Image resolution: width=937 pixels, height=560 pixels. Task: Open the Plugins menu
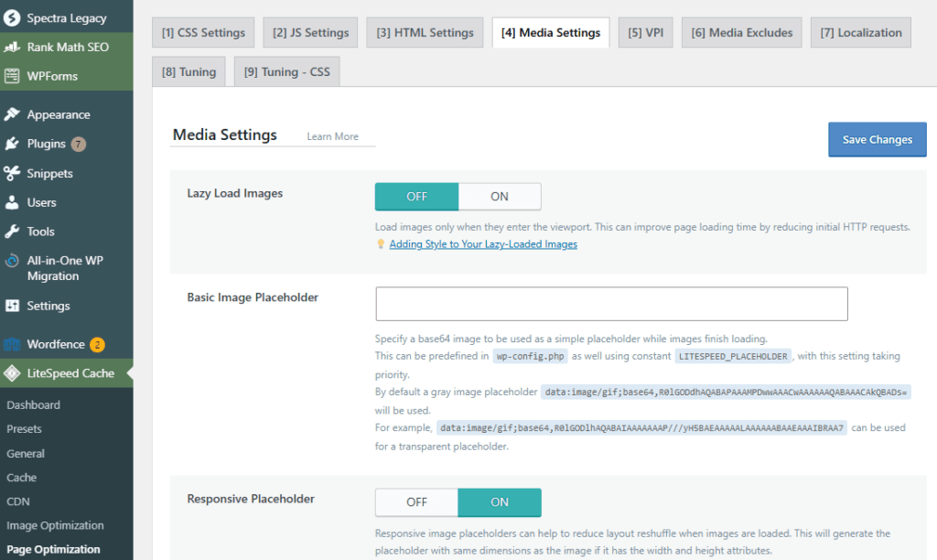coord(66,144)
